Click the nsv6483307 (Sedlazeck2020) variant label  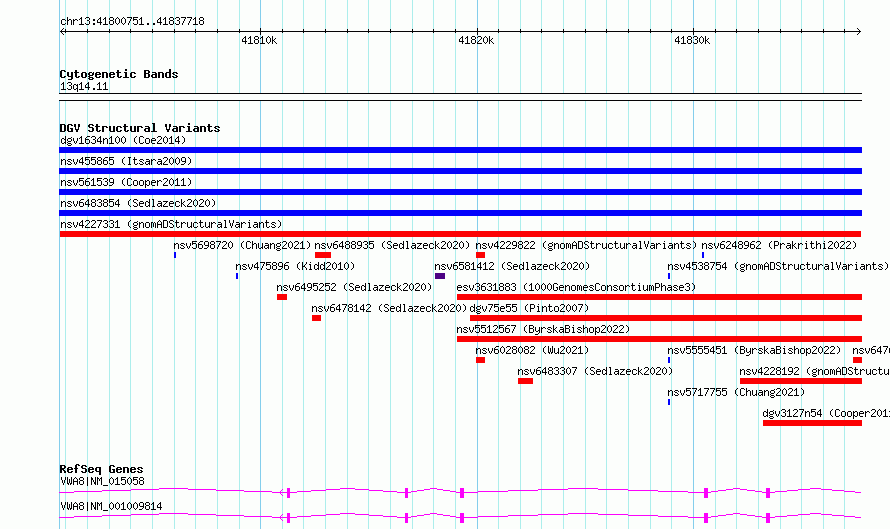595,371
